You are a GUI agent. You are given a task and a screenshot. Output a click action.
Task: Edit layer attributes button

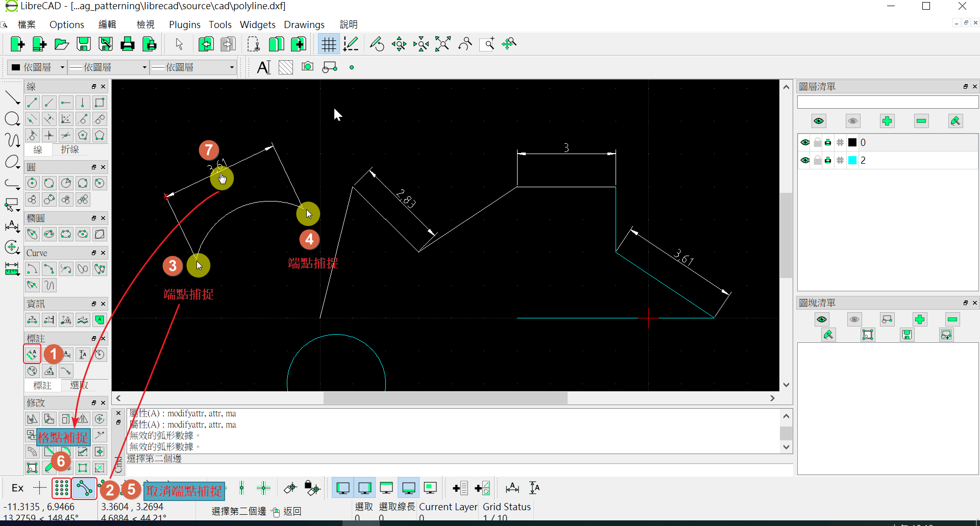click(x=955, y=121)
